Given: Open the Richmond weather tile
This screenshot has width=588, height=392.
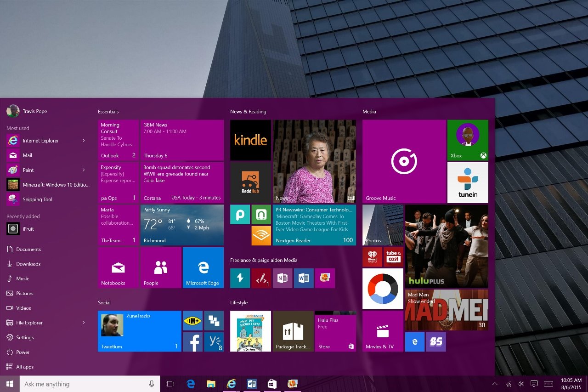Looking at the screenshot, I should [182, 225].
